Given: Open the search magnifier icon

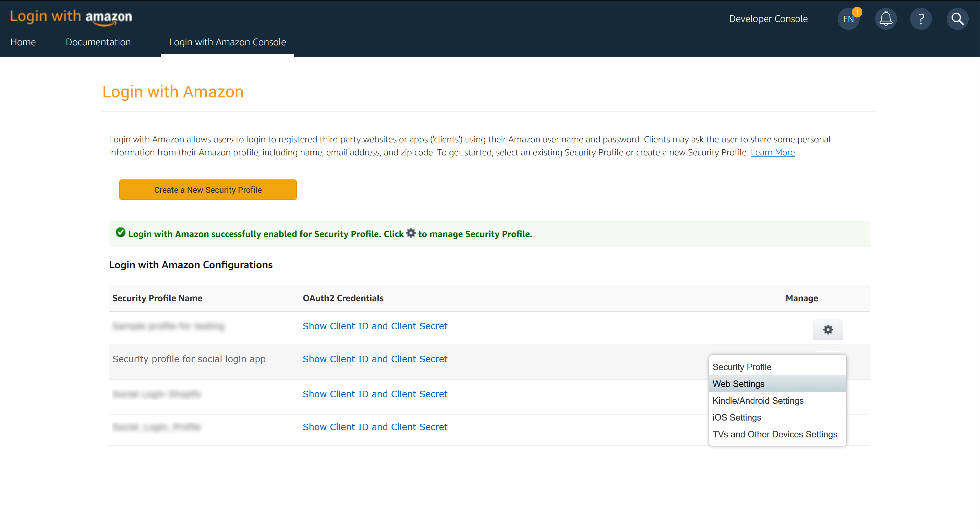Looking at the screenshot, I should [x=957, y=19].
